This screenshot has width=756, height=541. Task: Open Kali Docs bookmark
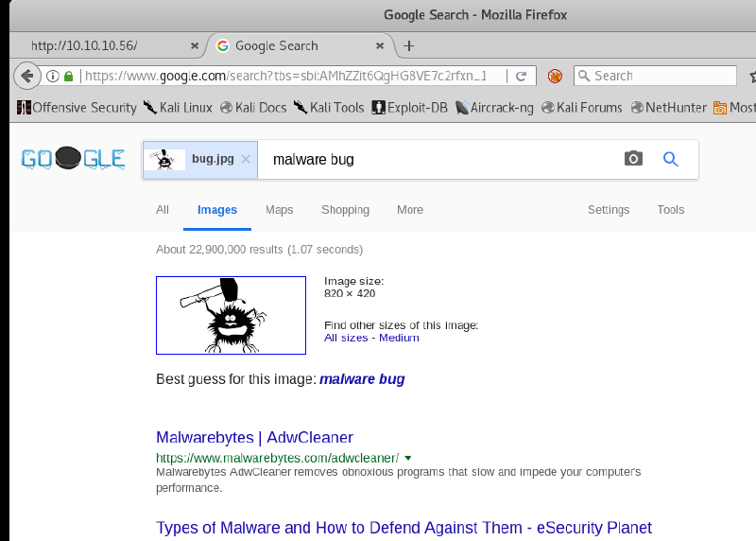pyautogui.click(x=253, y=107)
